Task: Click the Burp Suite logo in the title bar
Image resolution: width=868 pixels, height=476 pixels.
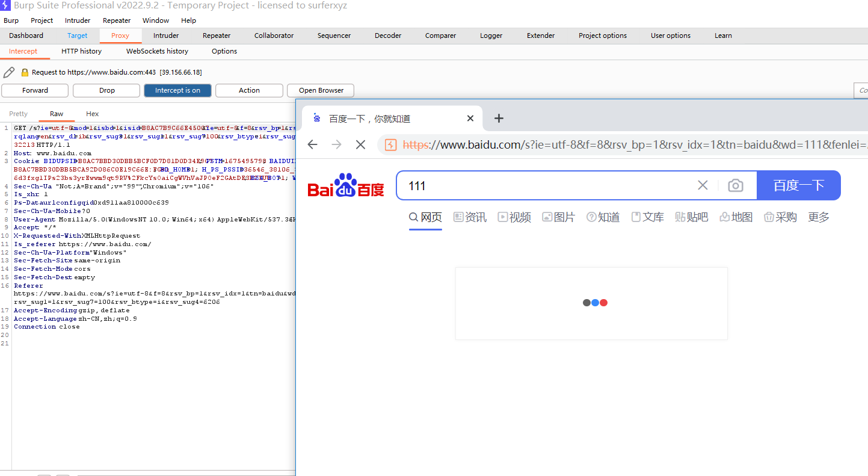Action: point(5,5)
